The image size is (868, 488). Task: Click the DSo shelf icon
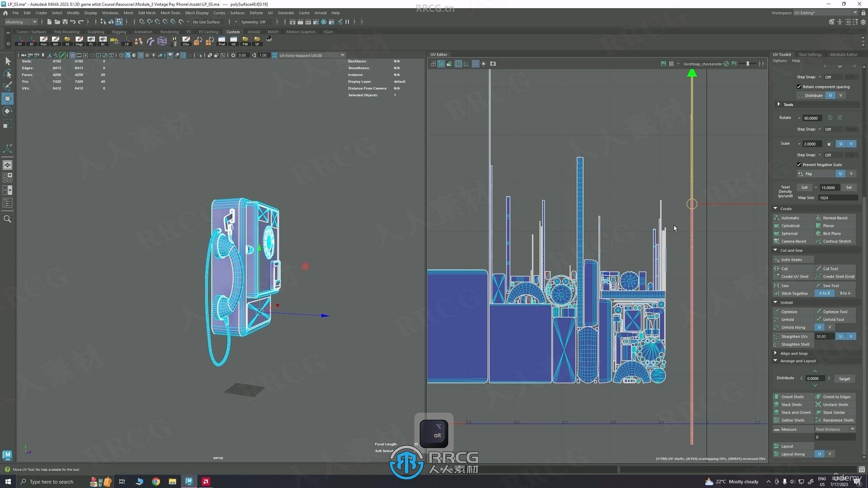[186, 41]
